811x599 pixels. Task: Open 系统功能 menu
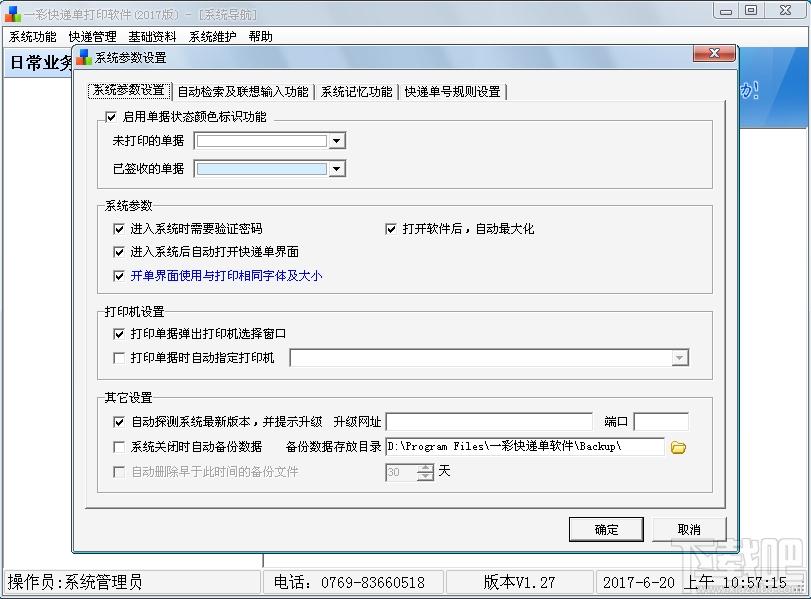(33, 37)
